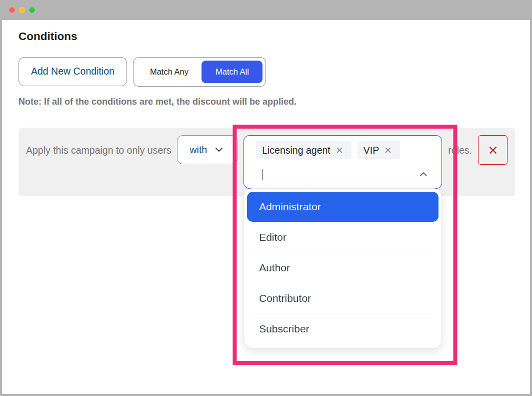Switch to Match Any mode
Screen dimensions: 532x396
click(169, 72)
